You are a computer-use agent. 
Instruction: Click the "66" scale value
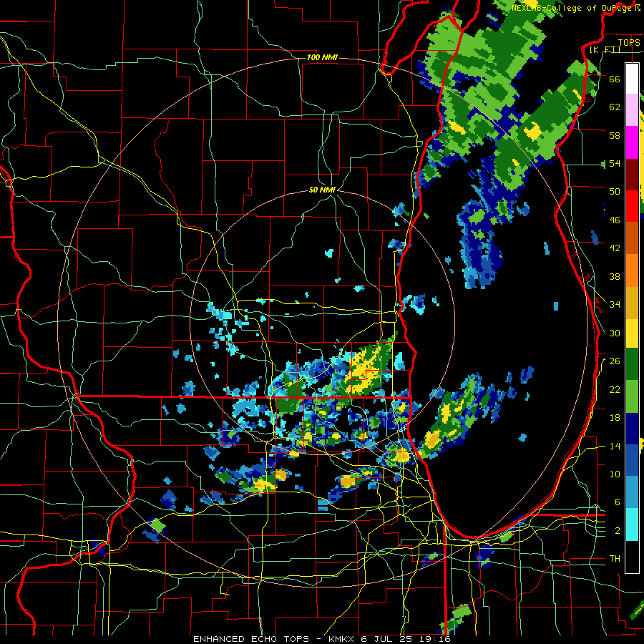point(615,79)
